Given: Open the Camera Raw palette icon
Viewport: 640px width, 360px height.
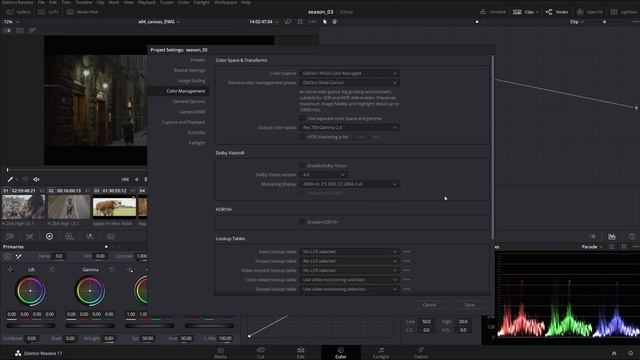Looking at the screenshot, I should tap(9, 236).
